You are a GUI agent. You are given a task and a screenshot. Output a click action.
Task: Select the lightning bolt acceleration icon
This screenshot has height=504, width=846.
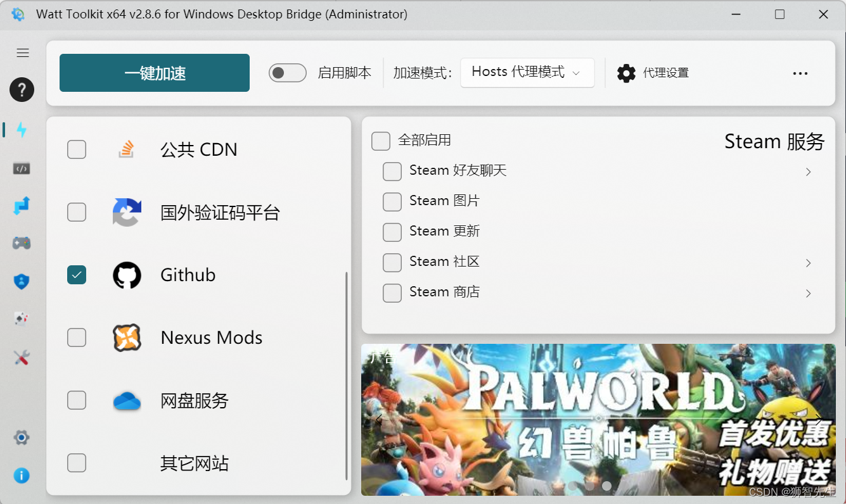pyautogui.click(x=22, y=130)
